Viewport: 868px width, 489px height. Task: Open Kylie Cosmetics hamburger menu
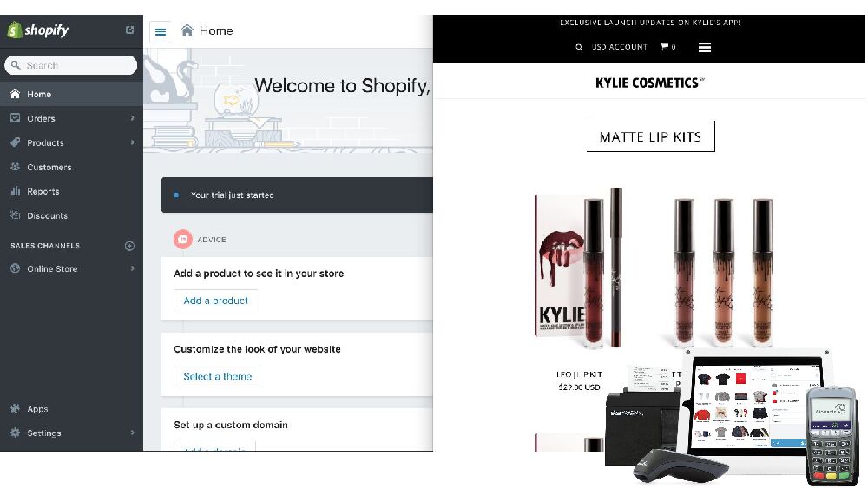pos(705,47)
